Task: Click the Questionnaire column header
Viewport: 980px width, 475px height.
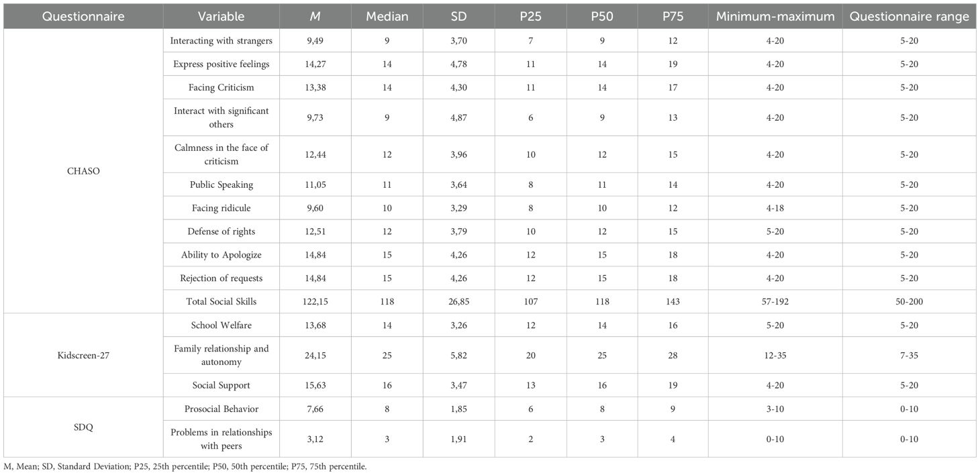Action: pyautogui.click(x=83, y=17)
